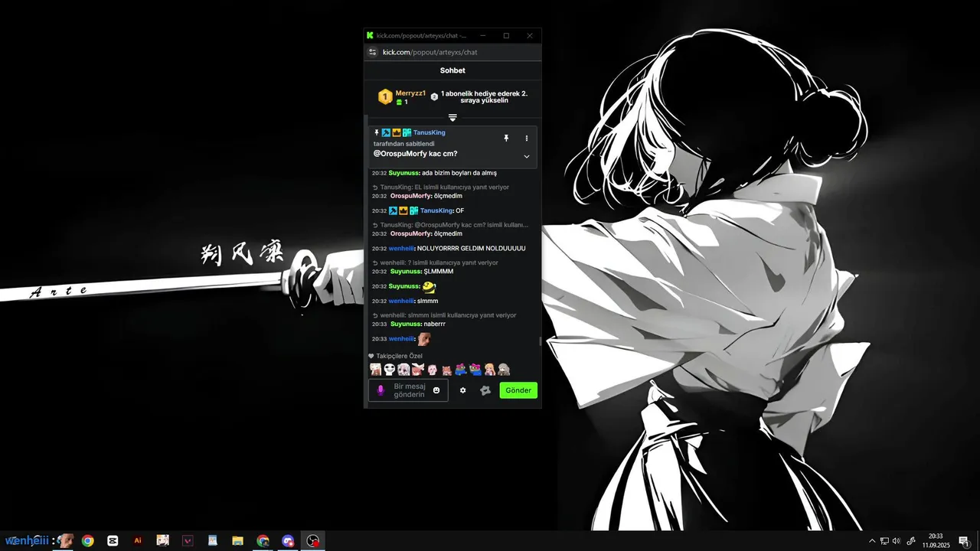This screenshot has width=980, height=551.
Task: Click the microphone icon in message box
Action: coord(381,390)
